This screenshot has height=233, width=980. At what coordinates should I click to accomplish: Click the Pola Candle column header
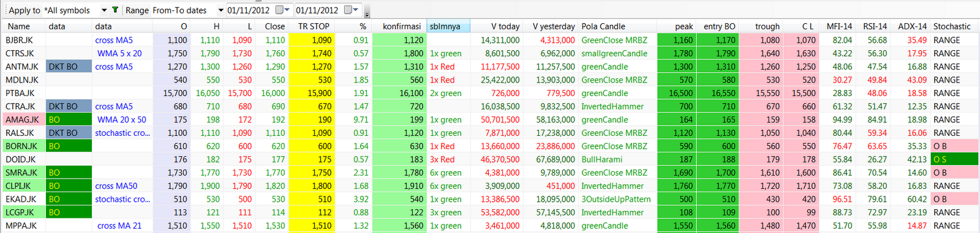617,26
